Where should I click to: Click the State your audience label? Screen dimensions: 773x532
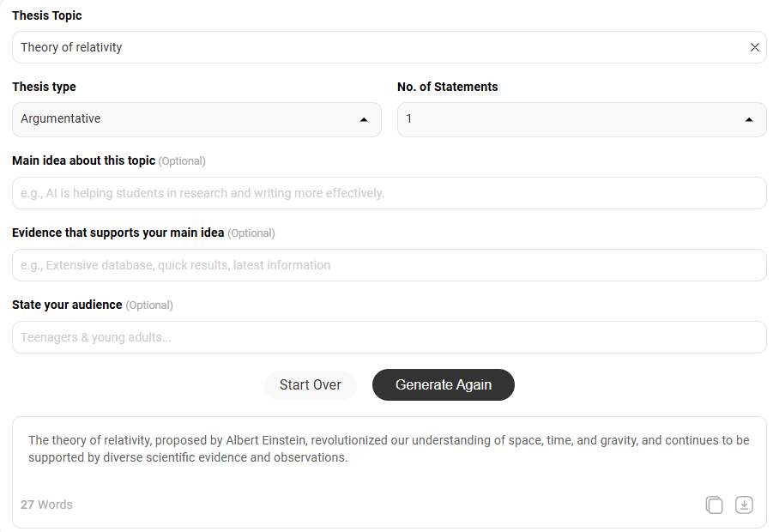67,305
